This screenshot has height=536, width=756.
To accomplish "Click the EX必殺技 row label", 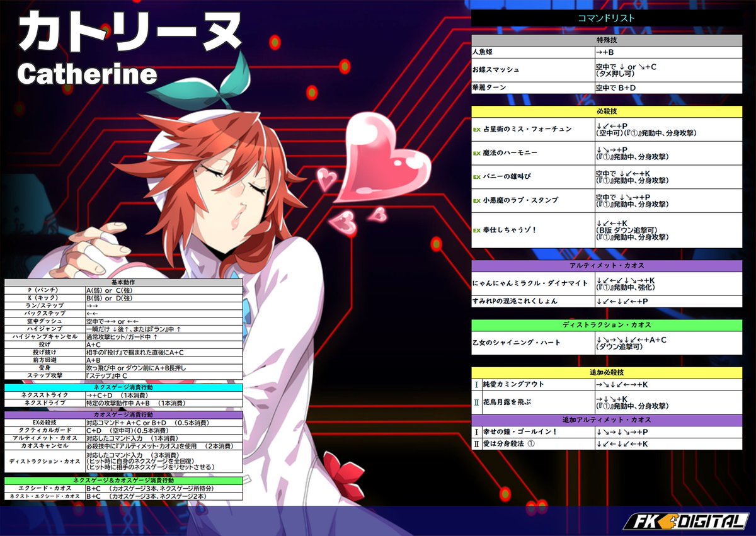I will (x=45, y=423).
